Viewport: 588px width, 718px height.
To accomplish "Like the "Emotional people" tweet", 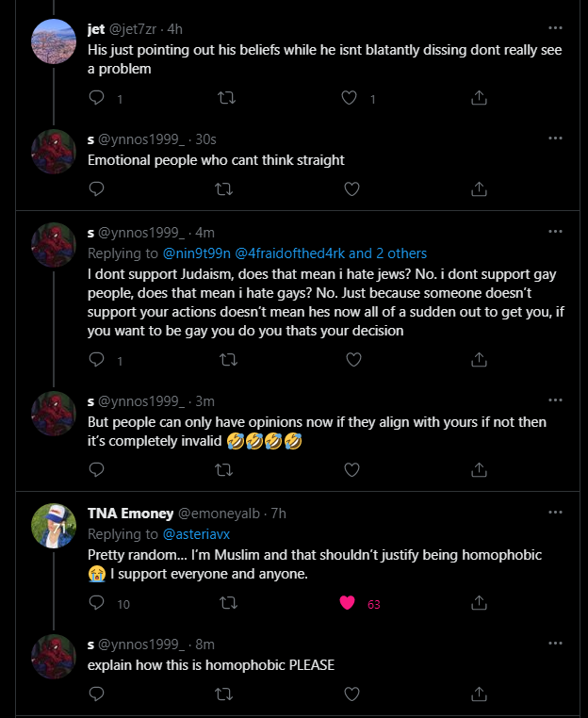I will [x=351, y=188].
